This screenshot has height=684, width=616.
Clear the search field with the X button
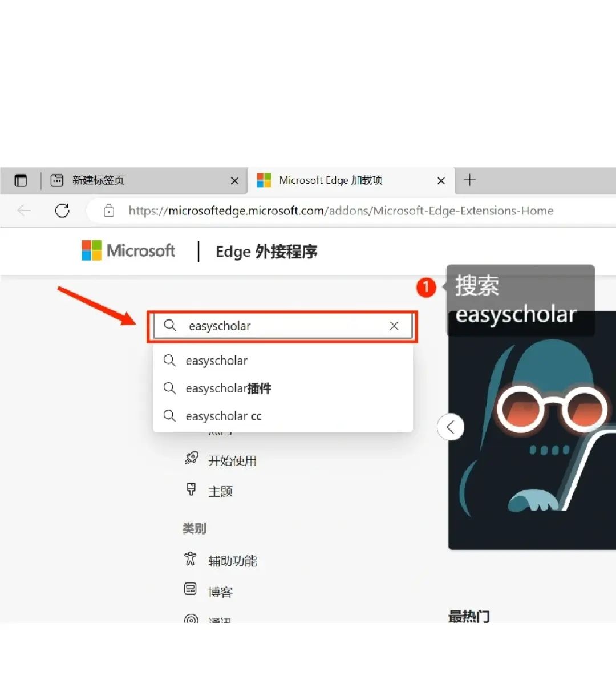[394, 326]
